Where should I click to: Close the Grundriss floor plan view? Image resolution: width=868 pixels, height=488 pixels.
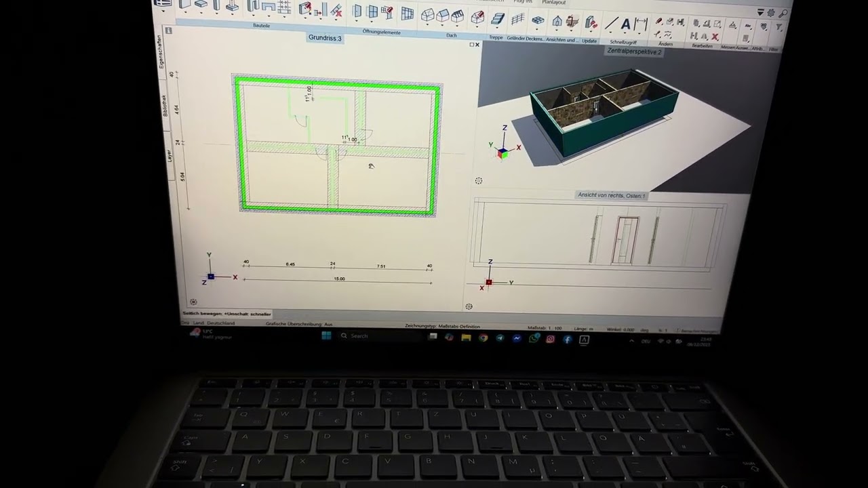click(477, 45)
